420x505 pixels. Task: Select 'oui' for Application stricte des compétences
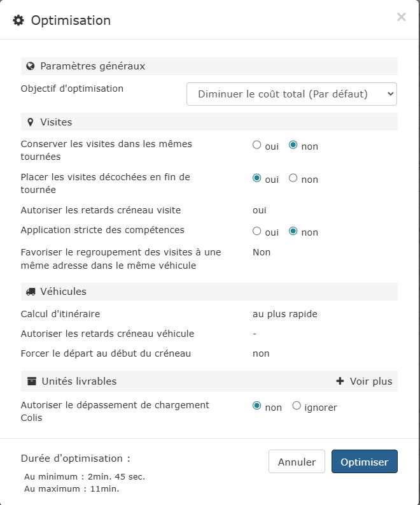257,231
